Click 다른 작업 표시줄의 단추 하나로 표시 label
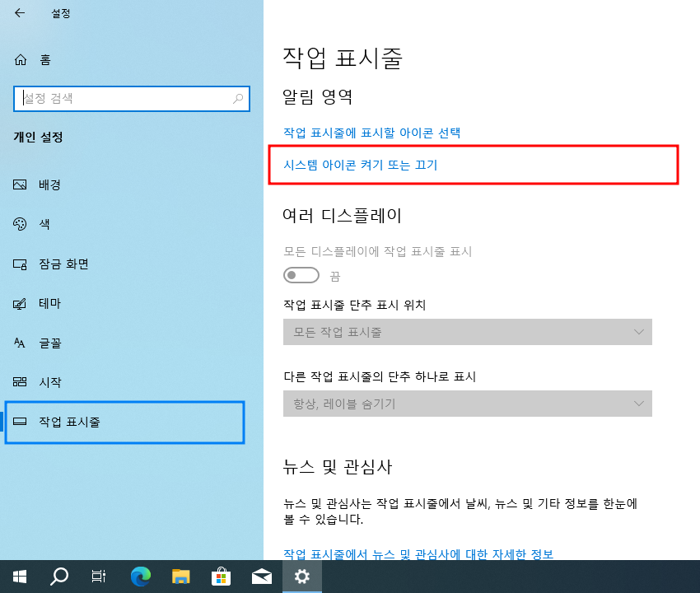Viewport: 700px width, 593px height. (380, 376)
